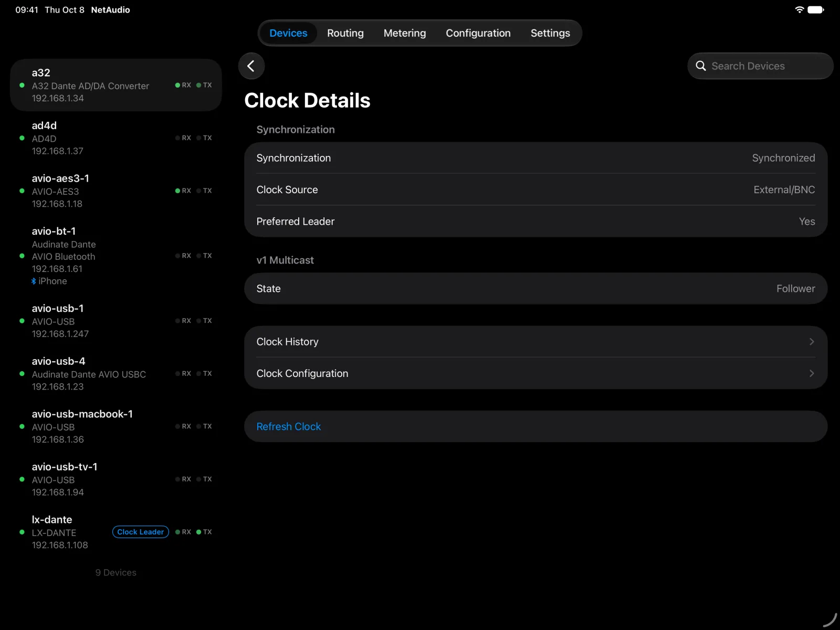Select the avio-usb-1 device
Screen dimensions: 840x630
(115, 321)
